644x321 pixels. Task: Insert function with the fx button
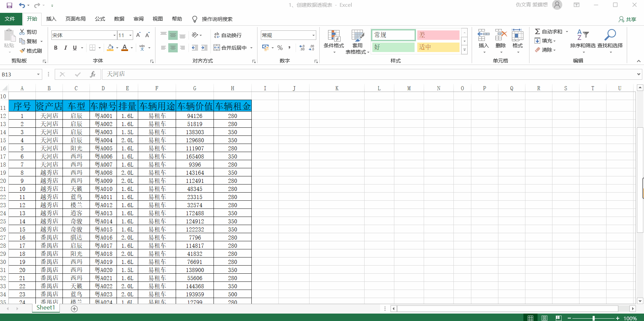pyautogui.click(x=93, y=74)
